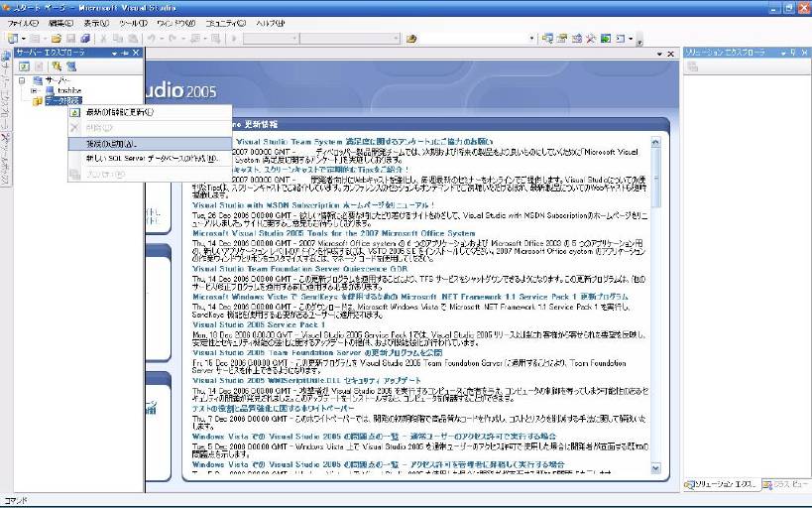Open the Start Page active files dropdown
Viewport: 812px width, 508px height.
(x=659, y=54)
